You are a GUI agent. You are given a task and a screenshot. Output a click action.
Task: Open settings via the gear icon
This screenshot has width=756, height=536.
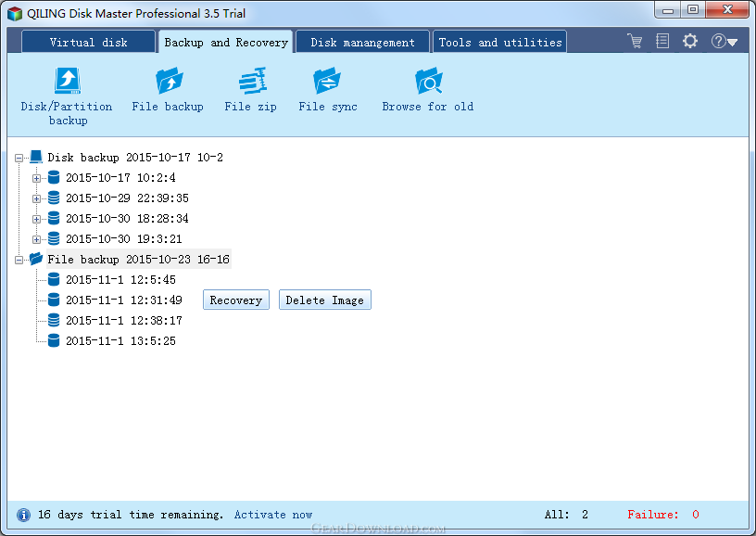tap(690, 41)
